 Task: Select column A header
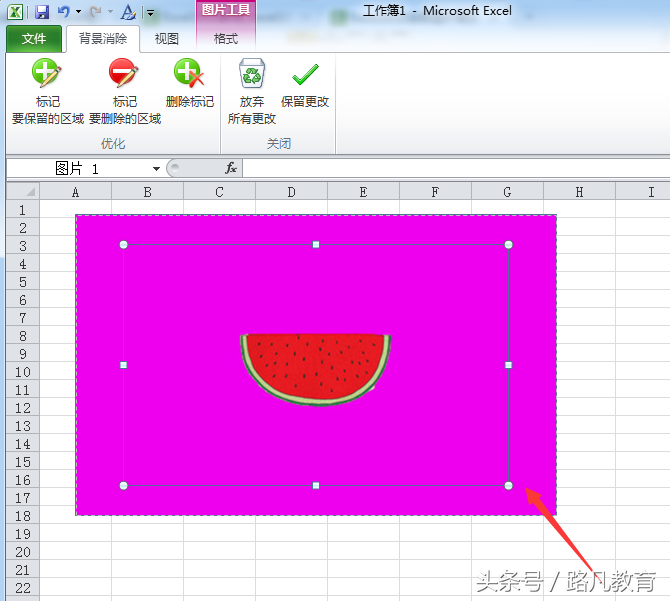tap(75, 192)
